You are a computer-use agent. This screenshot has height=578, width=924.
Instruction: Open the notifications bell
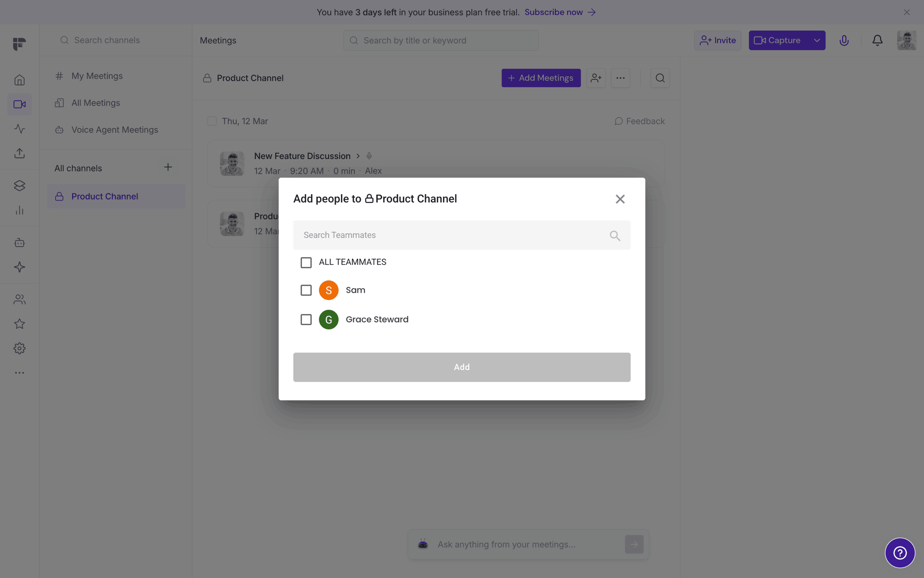[877, 40]
